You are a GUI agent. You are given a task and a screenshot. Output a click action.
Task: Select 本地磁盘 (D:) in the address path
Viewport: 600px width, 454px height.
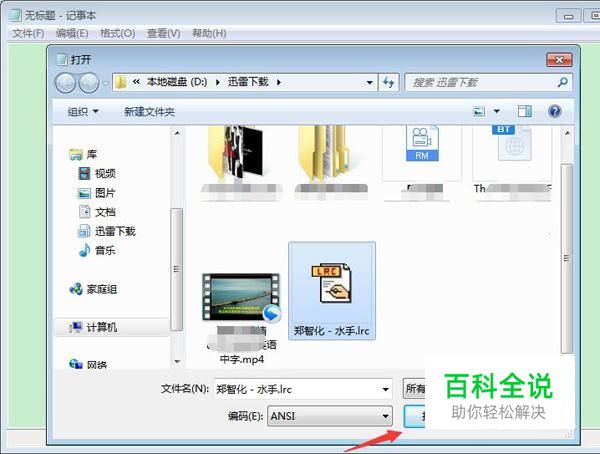click(x=177, y=82)
